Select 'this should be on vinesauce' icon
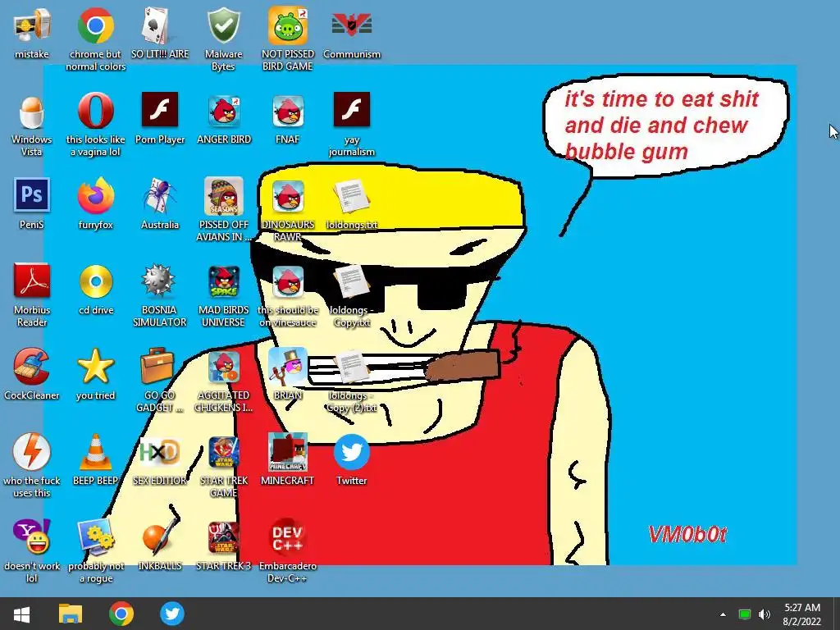The height and width of the screenshot is (630, 840). [x=288, y=281]
